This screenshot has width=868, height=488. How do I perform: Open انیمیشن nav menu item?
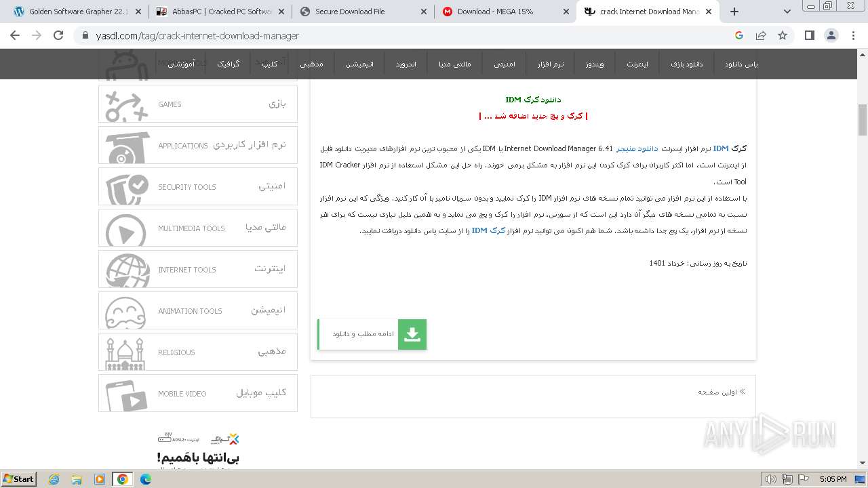click(x=359, y=64)
